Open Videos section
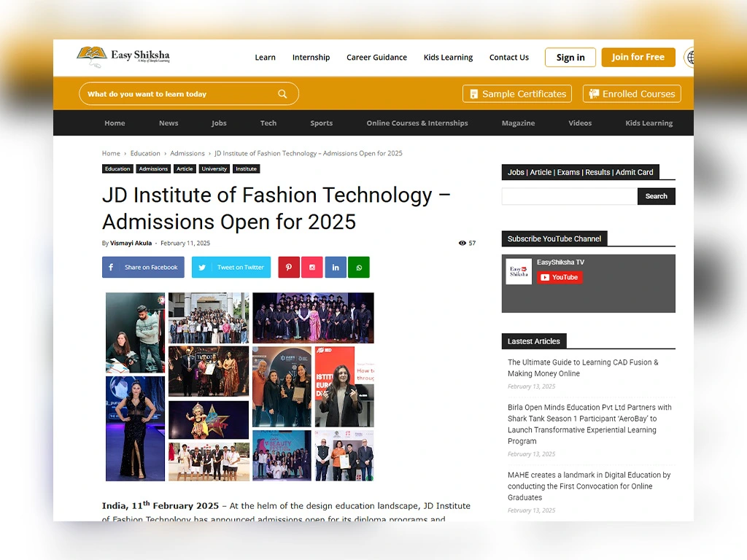 coord(580,122)
